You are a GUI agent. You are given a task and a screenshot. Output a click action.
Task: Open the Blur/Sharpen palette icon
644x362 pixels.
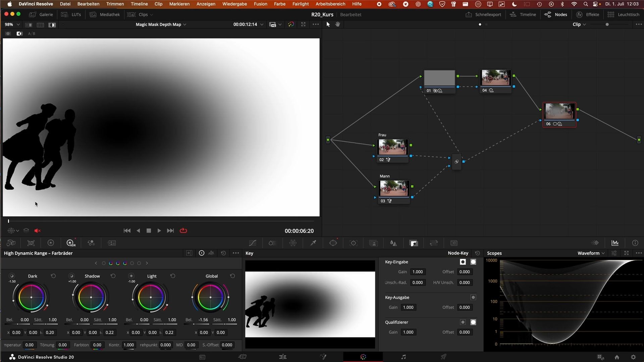pos(393,243)
